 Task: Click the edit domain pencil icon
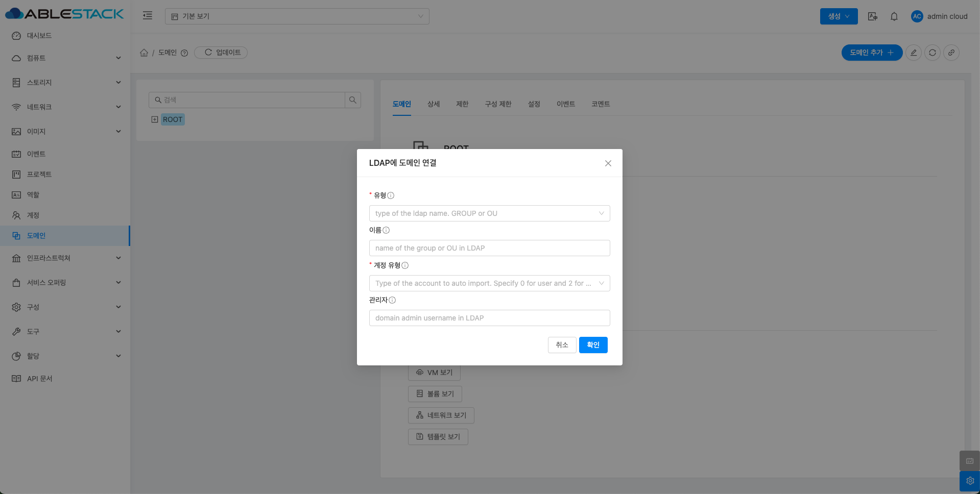point(914,53)
